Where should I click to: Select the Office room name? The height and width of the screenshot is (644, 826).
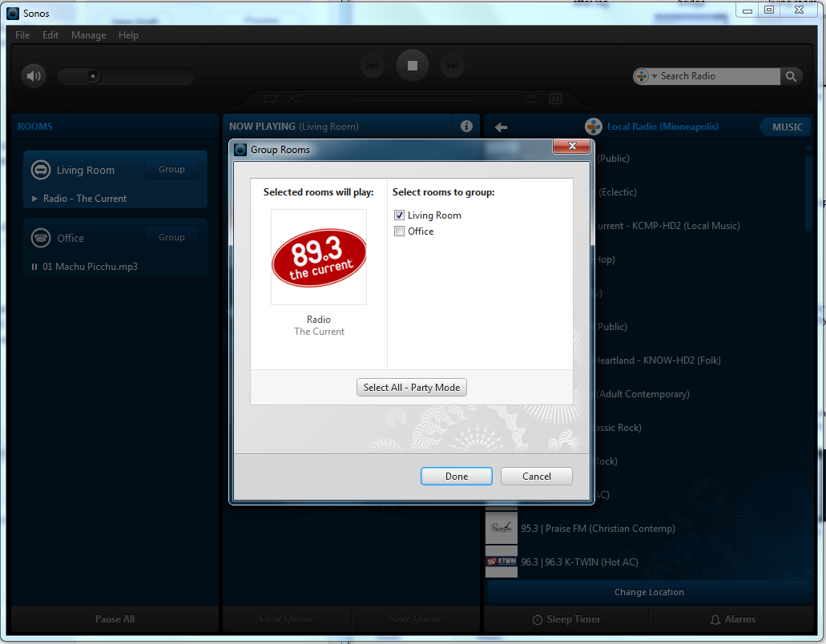[71, 238]
